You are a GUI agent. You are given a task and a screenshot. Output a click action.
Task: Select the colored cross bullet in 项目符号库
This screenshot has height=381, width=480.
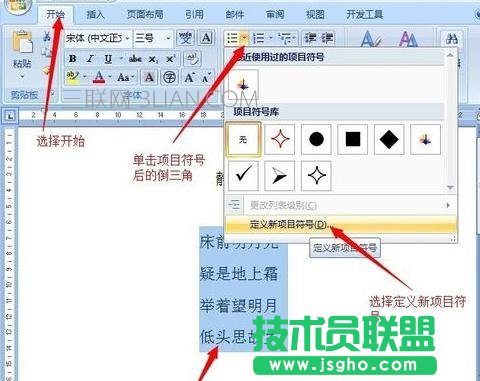pos(426,139)
